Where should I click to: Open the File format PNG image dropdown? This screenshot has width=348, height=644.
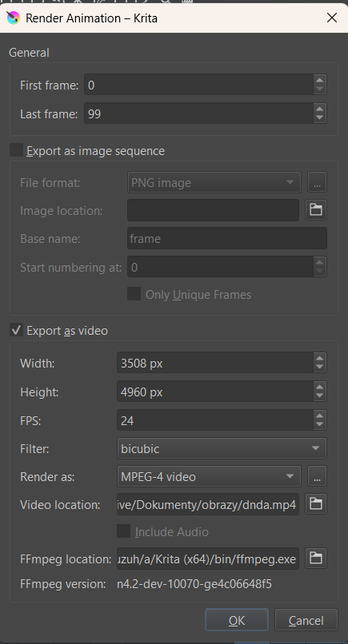tap(214, 182)
